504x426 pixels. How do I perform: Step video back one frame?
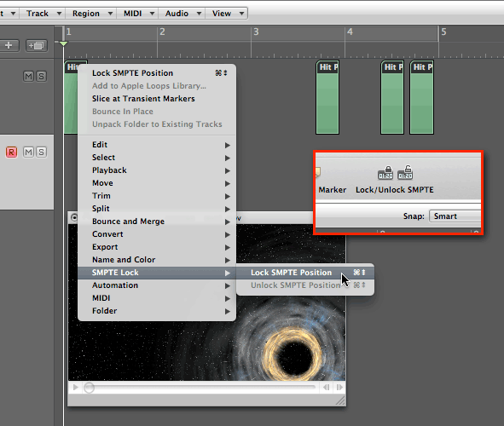pos(326,388)
